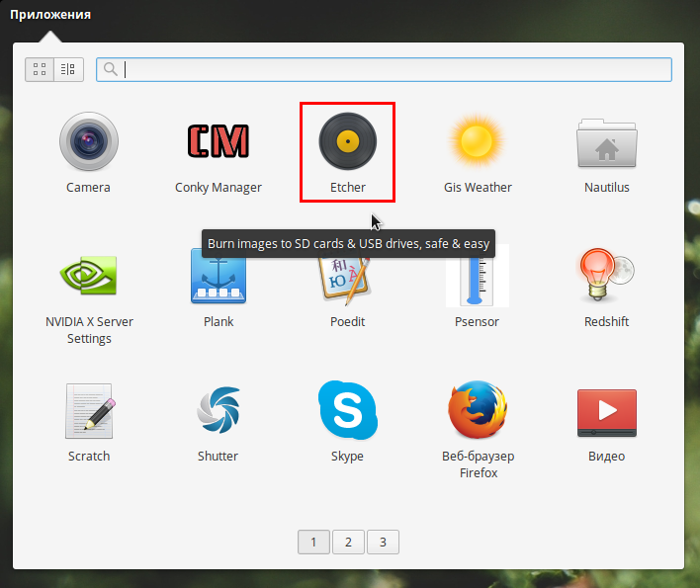The height and width of the screenshot is (588, 700).
Task: Click the magnifier icon in search box
Action: [x=111, y=69]
